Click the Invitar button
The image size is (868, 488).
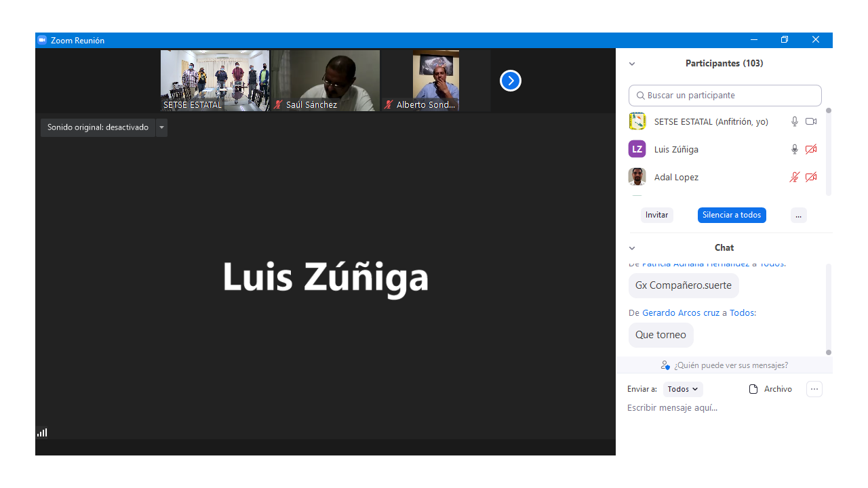pyautogui.click(x=657, y=215)
